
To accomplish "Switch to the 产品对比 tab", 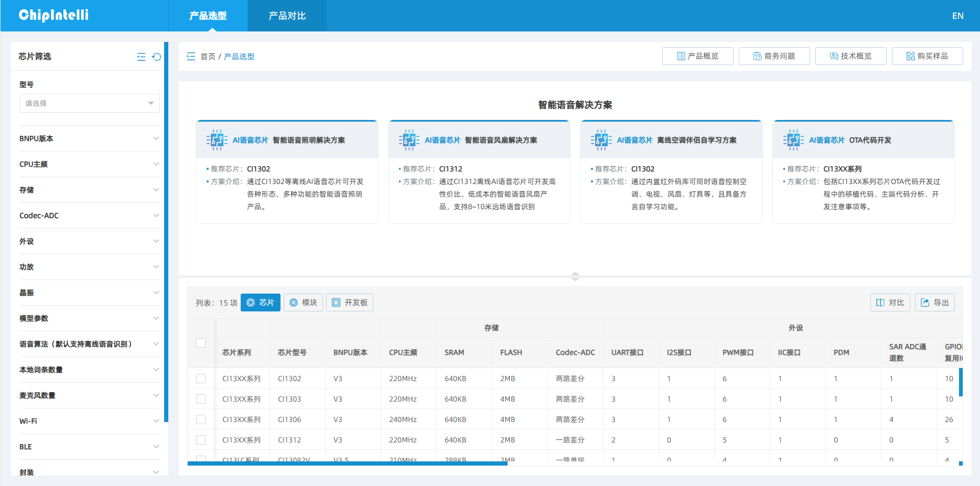I will click(287, 16).
